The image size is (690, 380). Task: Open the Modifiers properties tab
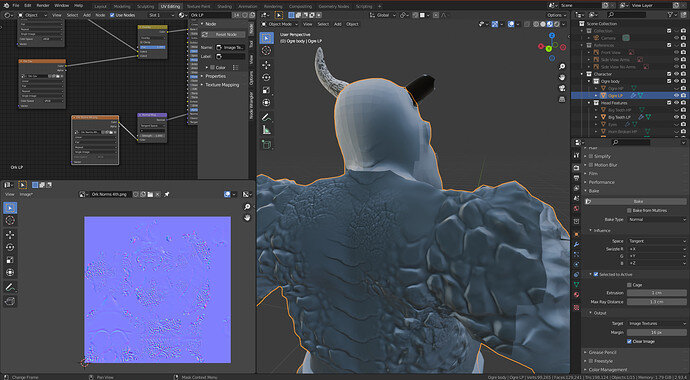pyautogui.click(x=576, y=244)
